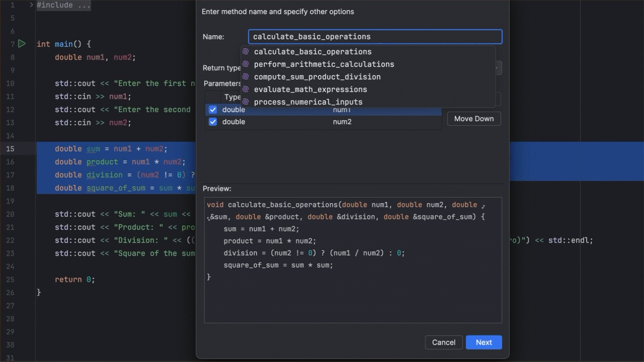
Task: Choose calculate_basic_operations from the suggestion list
Action: pyautogui.click(x=368, y=52)
